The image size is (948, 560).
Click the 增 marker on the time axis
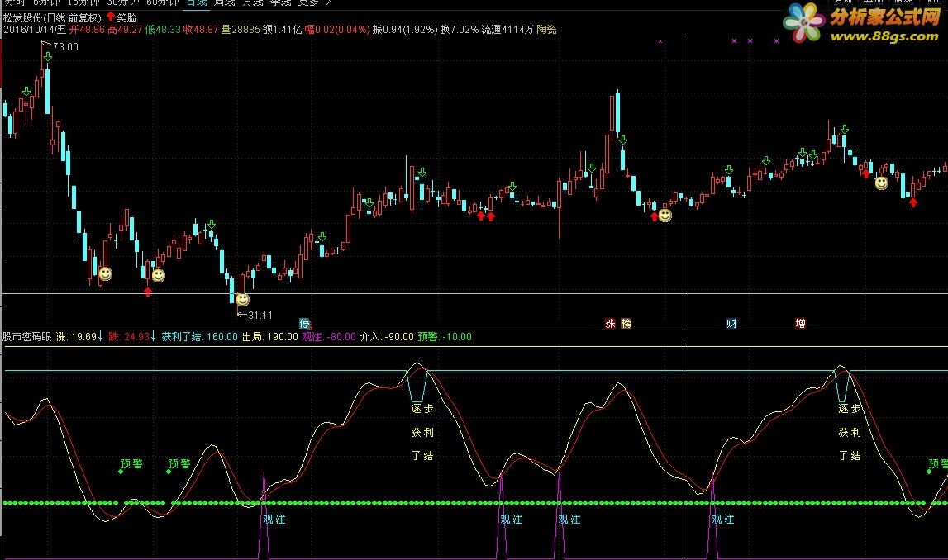click(x=801, y=324)
